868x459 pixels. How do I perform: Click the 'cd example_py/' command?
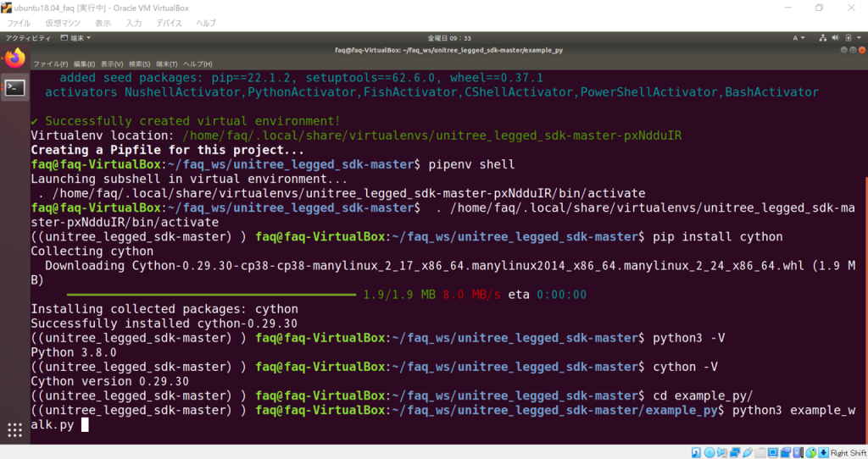[703, 395]
